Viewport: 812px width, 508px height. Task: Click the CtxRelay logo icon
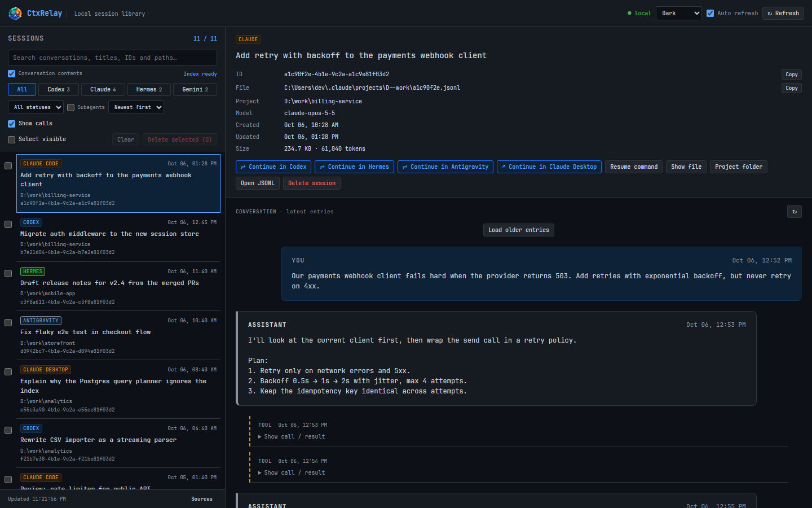click(x=15, y=13)
